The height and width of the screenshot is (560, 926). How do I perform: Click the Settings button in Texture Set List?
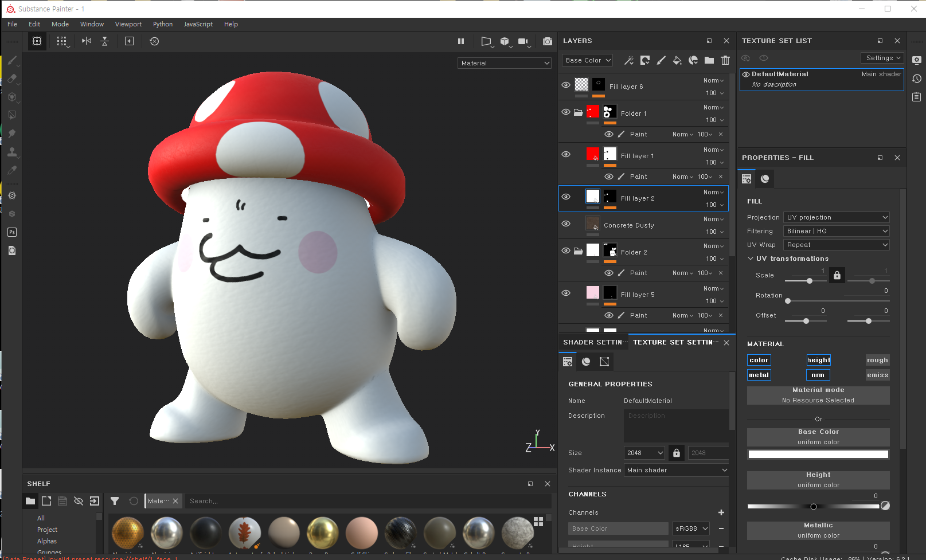pos(882,58)
